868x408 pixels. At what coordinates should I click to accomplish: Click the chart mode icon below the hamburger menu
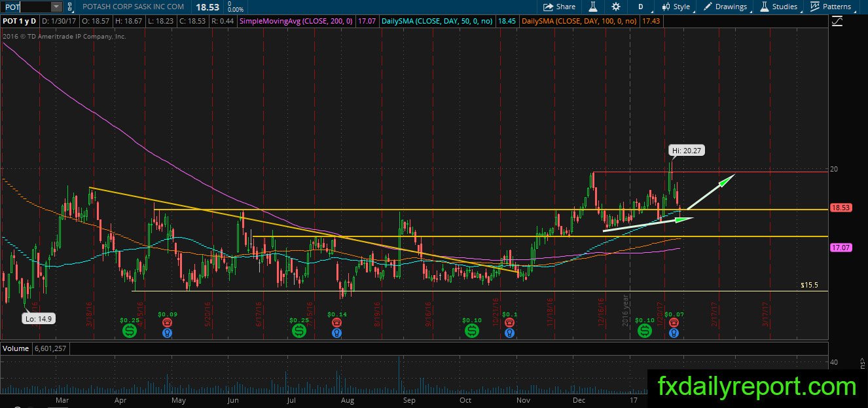pyautogui.click(x=837, y=22)
